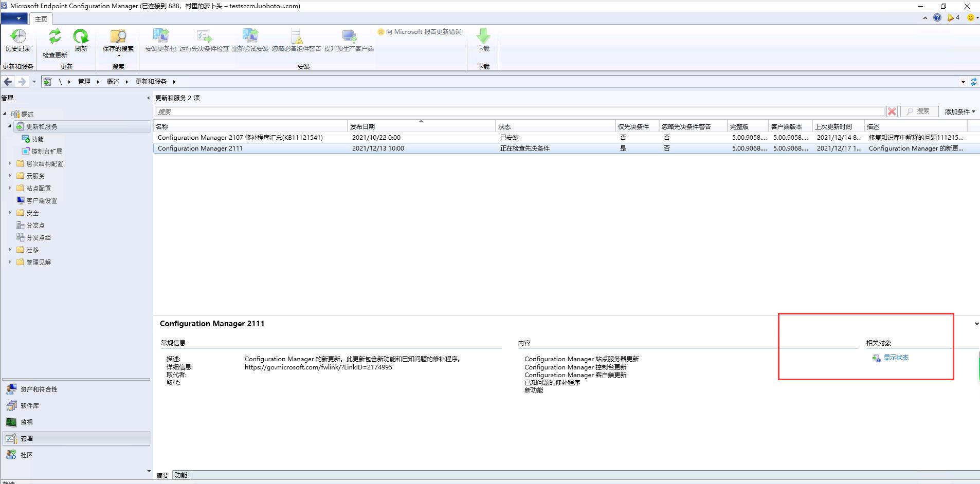Expand the 安全 folder
The width and height of the screenshot is (980, 484).
(10, 213)
